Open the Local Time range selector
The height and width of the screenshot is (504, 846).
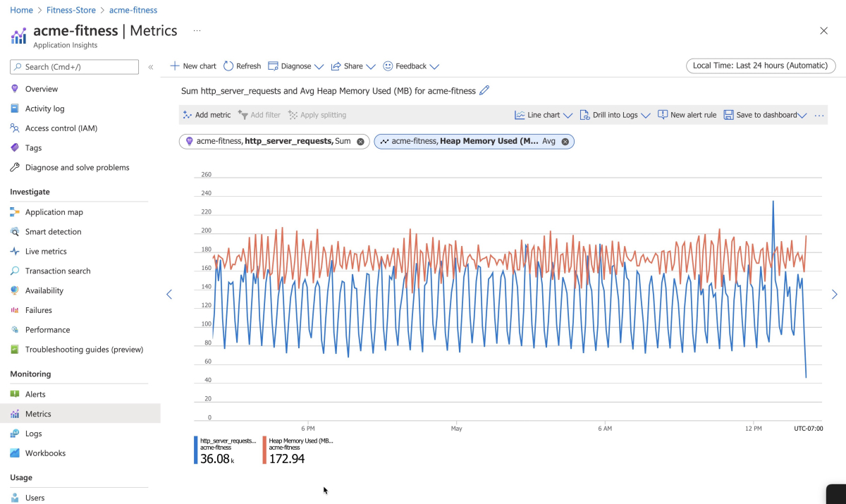[760, 66]
